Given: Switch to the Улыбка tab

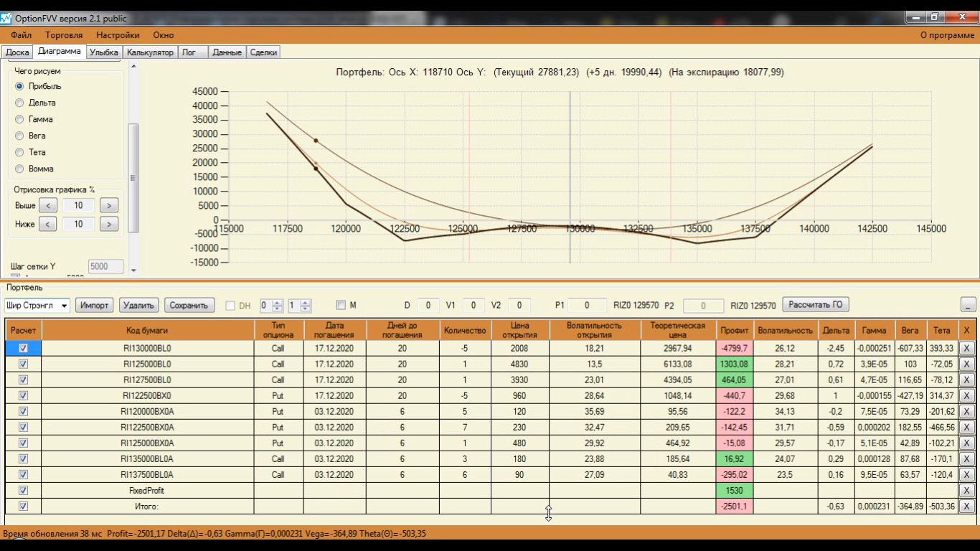Looking at the screenshot, I should [104, 52].
